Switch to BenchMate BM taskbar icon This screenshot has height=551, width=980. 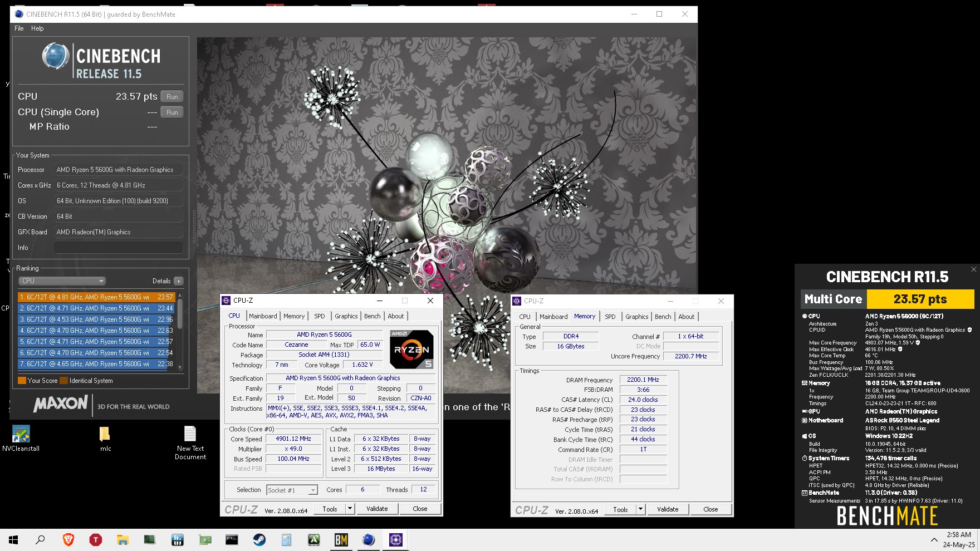(341, 539)
